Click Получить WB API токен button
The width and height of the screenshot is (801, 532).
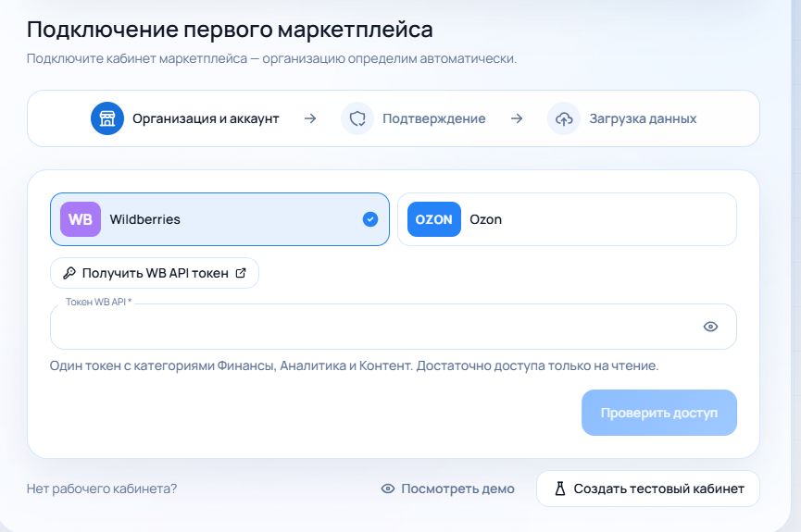coord(155,273)
